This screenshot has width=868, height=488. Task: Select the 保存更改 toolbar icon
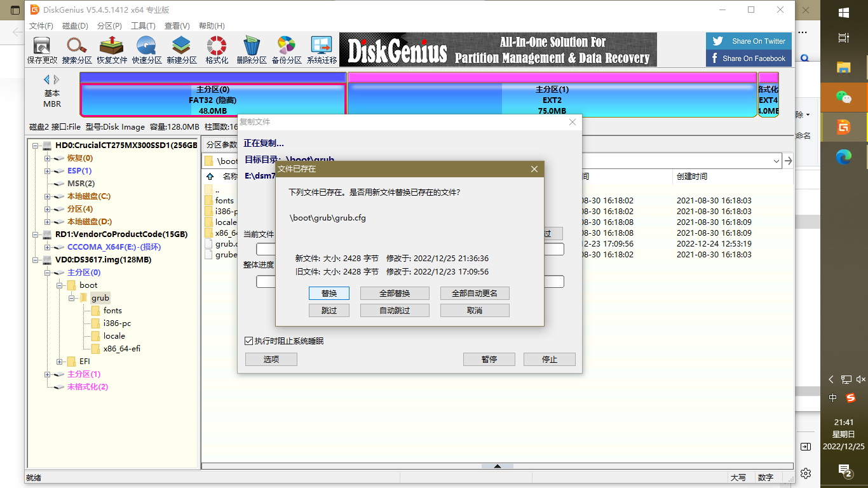[41, 48]
